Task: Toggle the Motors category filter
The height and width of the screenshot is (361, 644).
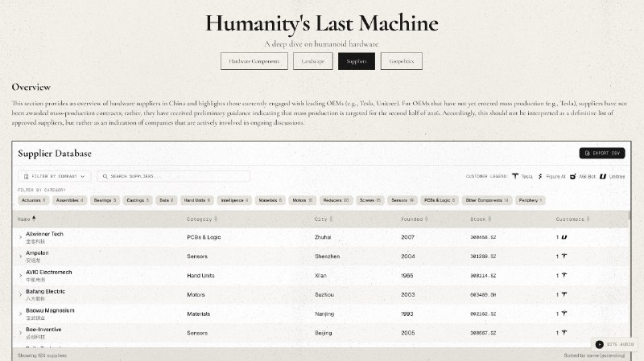Action: (303, 199)
